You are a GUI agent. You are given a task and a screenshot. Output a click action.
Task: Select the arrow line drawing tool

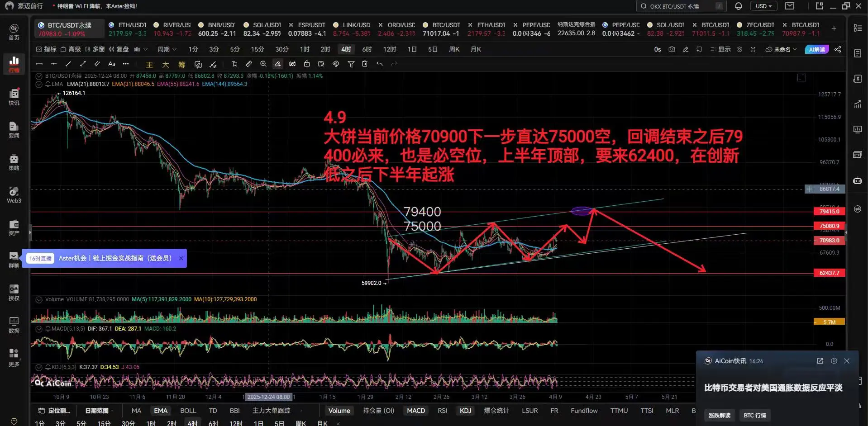(x=83, y=64)
